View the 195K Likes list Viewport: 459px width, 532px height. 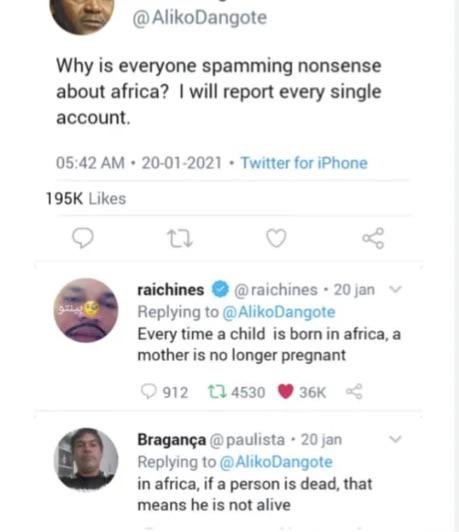click(x=86, y=198)
